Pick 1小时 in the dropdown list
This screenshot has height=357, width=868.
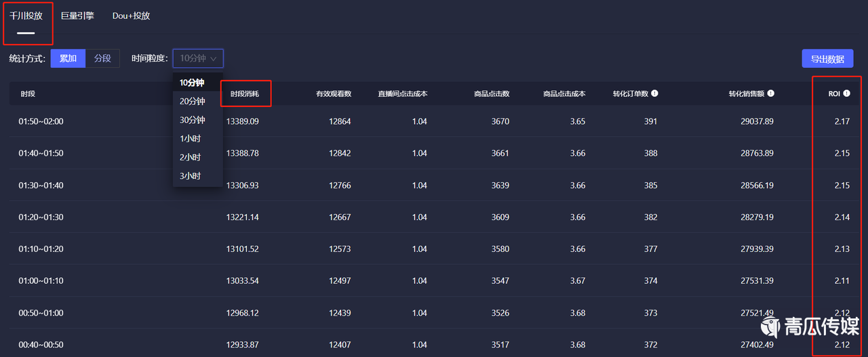click(x=191, y=139)
